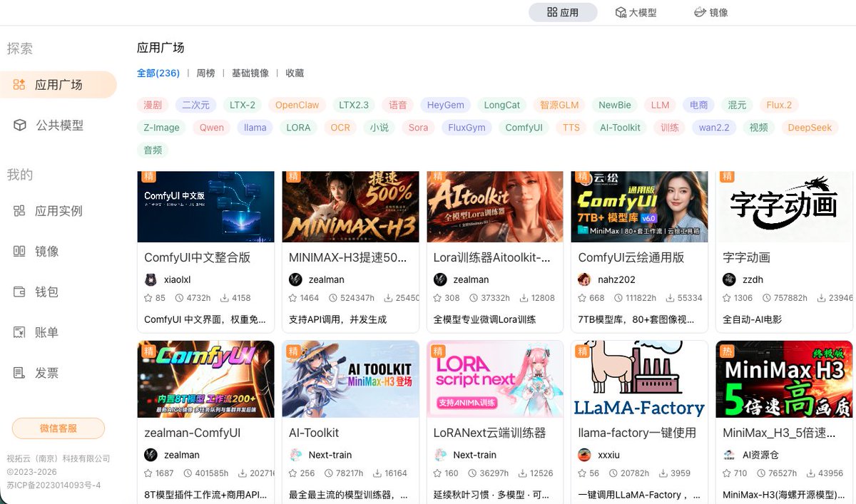Click the 账单 bill icon in sidebar

pos(20,332)
